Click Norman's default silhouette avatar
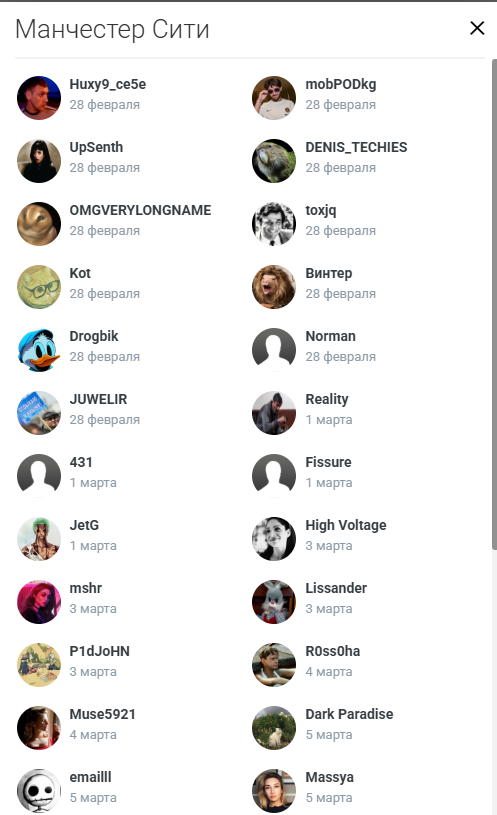Image resolution: width=497 pixels, height=815 pixels. point(274,350)
